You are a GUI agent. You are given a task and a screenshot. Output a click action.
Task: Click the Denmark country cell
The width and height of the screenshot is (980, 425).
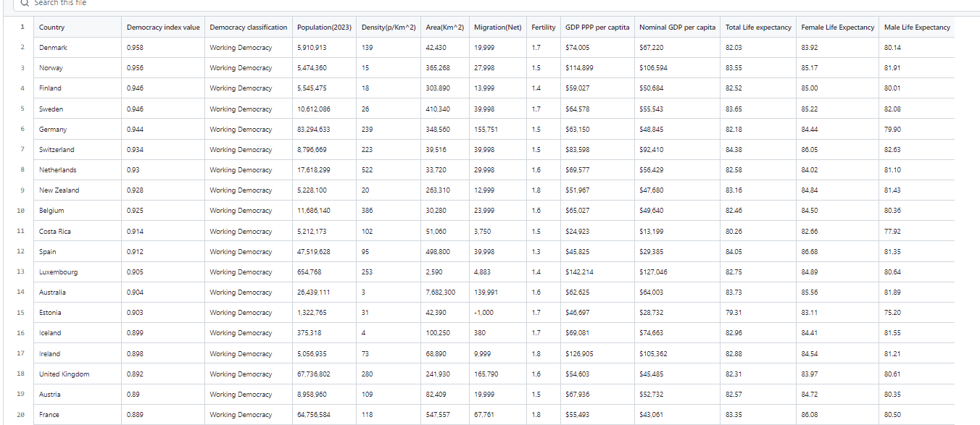click(x=53, y=48)
